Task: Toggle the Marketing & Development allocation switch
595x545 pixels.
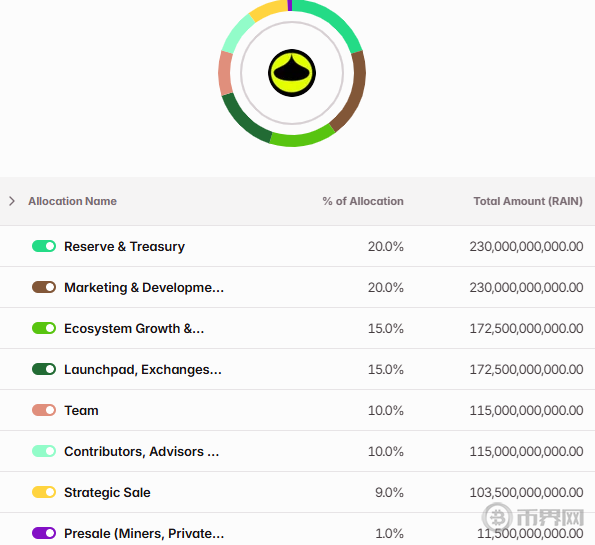Action: (44, 287)
